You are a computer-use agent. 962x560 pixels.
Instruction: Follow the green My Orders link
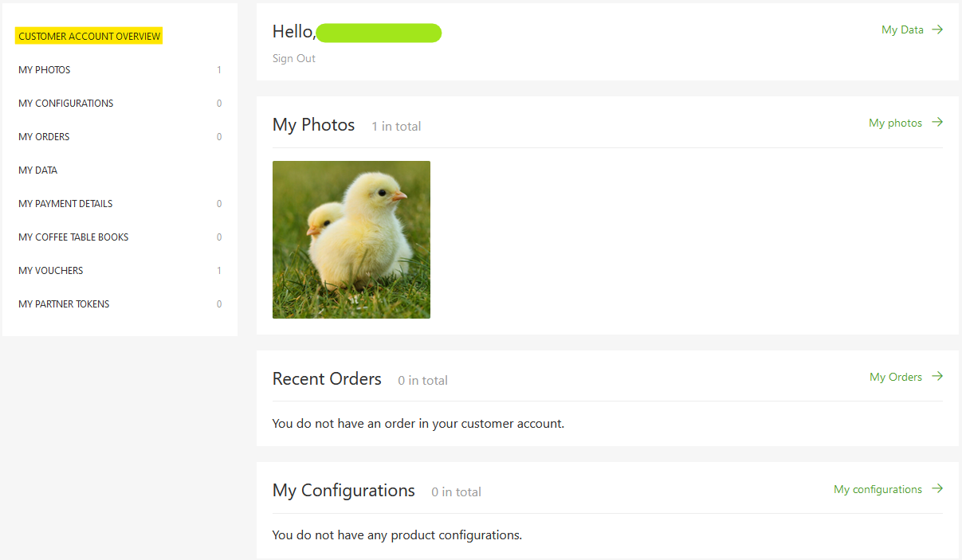click(896, 377)
